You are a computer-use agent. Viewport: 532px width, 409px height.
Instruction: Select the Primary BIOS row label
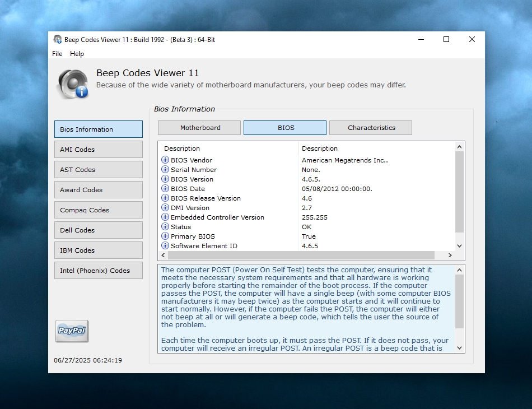[193, 236]
